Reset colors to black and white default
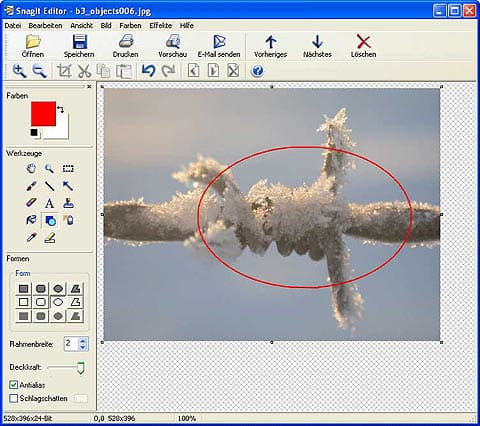The image size is (480, 426). click(34, 133)
